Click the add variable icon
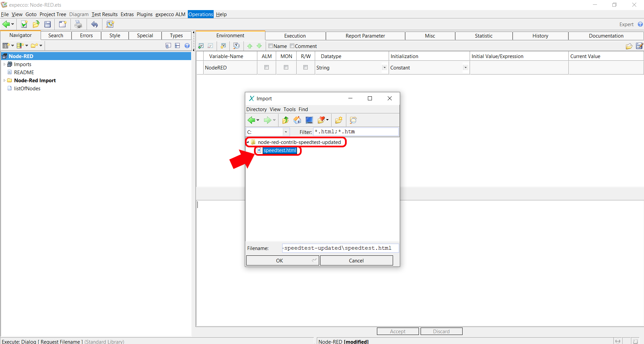 pos(201,46)
